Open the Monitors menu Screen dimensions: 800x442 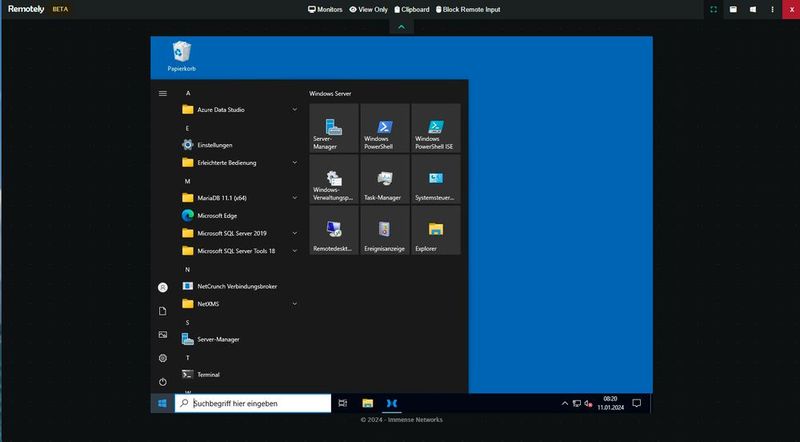coord(324,9)
